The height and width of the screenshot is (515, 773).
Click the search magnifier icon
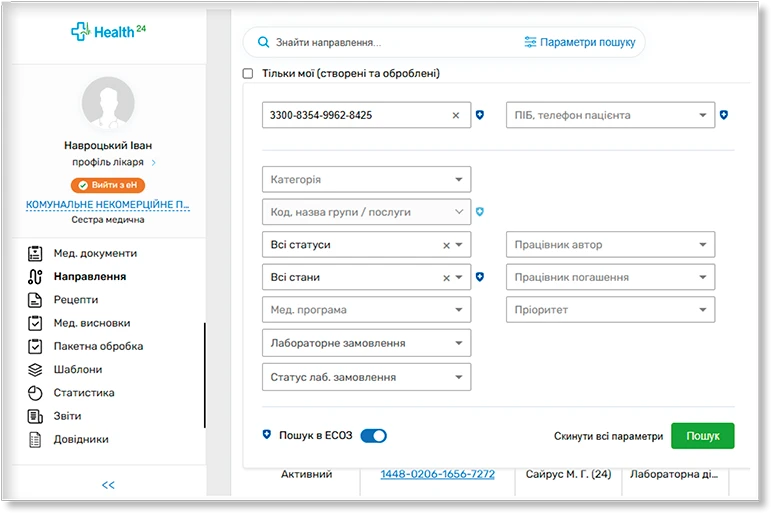(263, 42)
